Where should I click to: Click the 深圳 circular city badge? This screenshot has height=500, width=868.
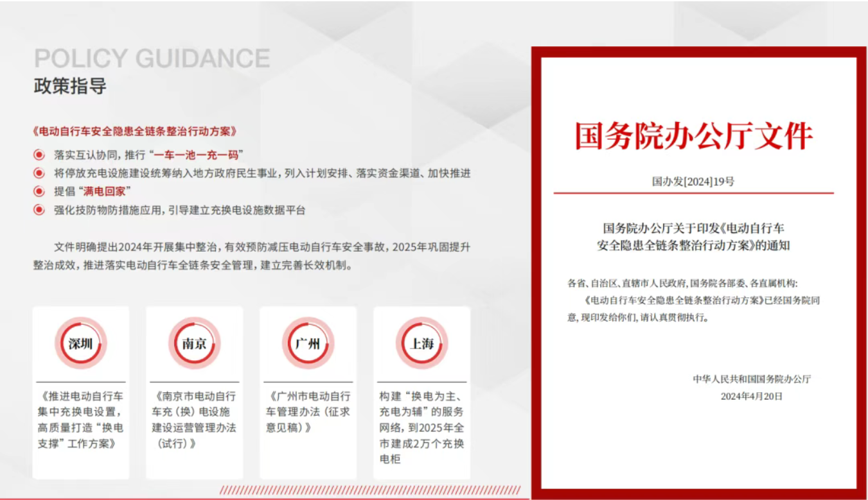tap(80, 343)
